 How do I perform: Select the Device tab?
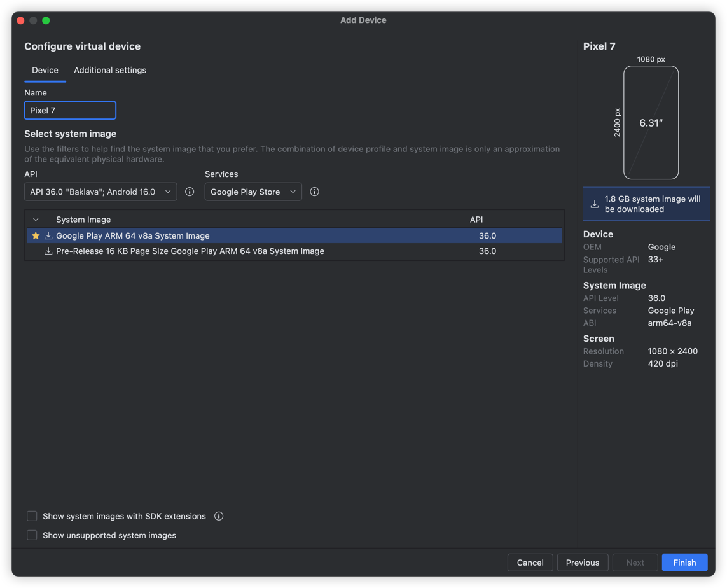click(x=45, y=70)
